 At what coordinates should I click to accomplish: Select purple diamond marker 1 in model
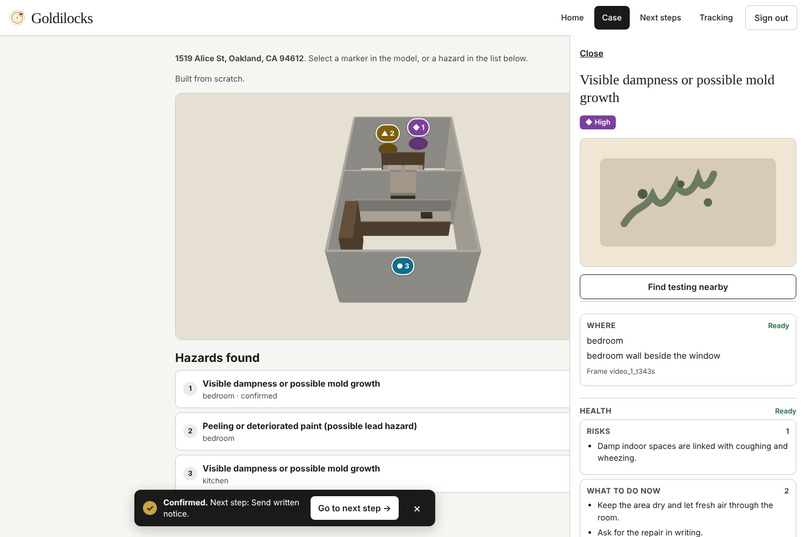click(x=418, y=127)
